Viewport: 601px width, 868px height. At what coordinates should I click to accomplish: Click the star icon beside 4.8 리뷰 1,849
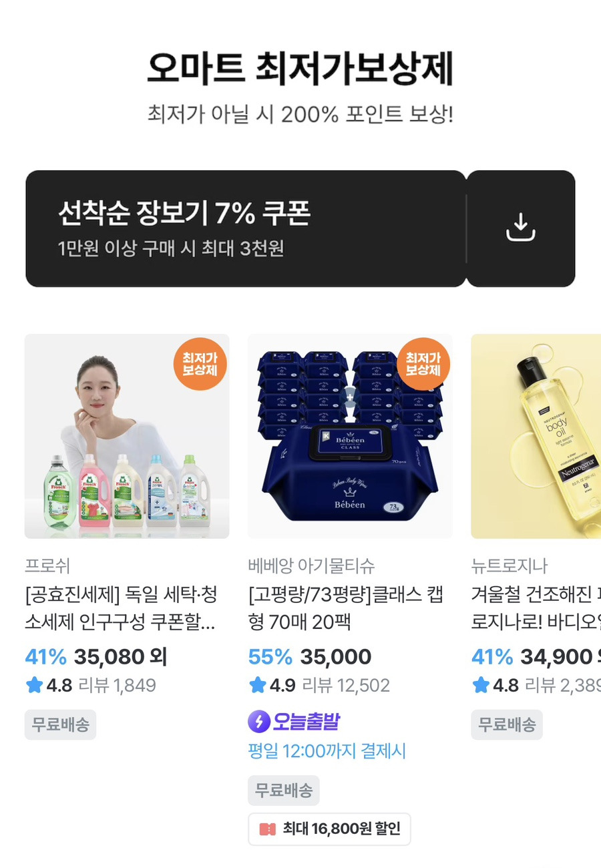coord(34,685)
